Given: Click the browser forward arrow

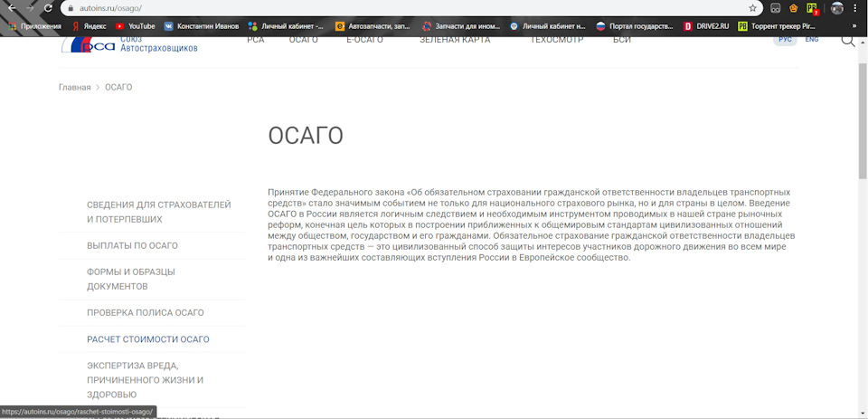Looking at the screenshot, I should pos(30,8).
